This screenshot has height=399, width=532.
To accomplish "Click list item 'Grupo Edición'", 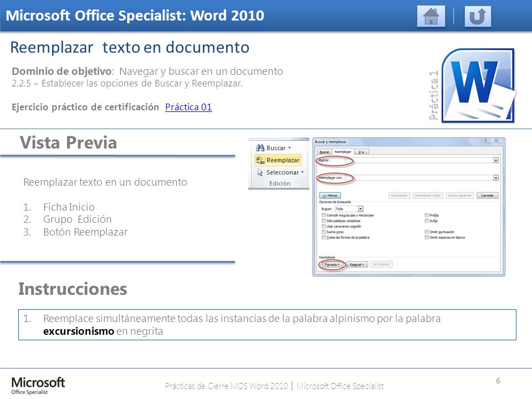I will (x=78, y=219).
